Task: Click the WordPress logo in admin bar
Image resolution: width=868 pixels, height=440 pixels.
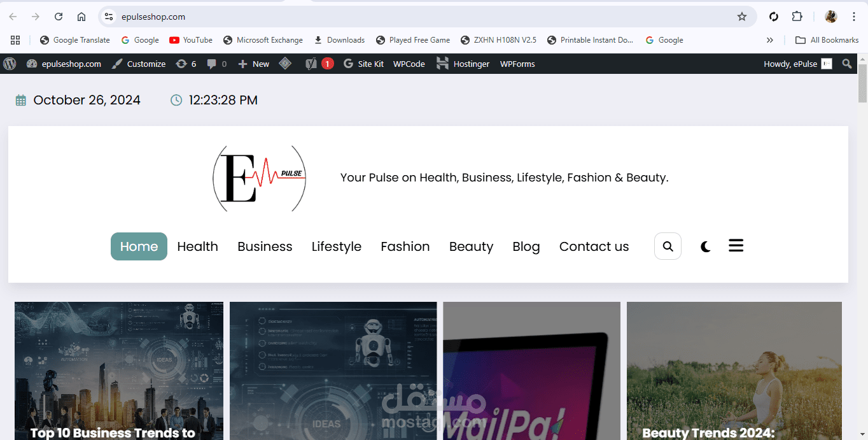Action: point(10,64)
